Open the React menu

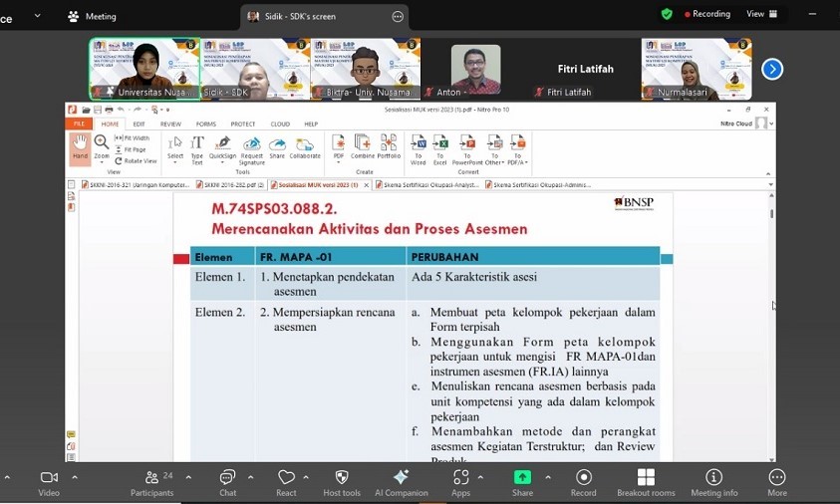click(x=286, y=483)
